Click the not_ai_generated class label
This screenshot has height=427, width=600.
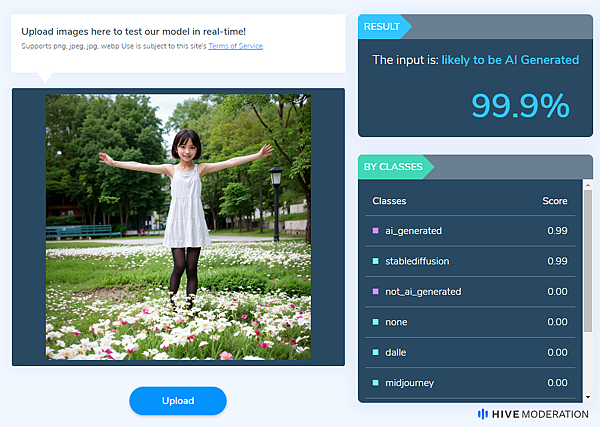coord(423,292)
